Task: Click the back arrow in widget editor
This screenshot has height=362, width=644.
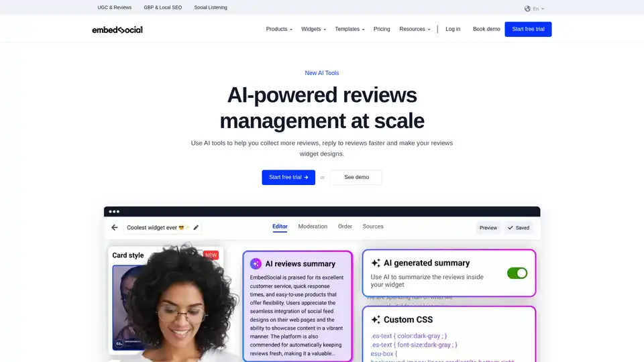Action: click(x=115, y=227)
